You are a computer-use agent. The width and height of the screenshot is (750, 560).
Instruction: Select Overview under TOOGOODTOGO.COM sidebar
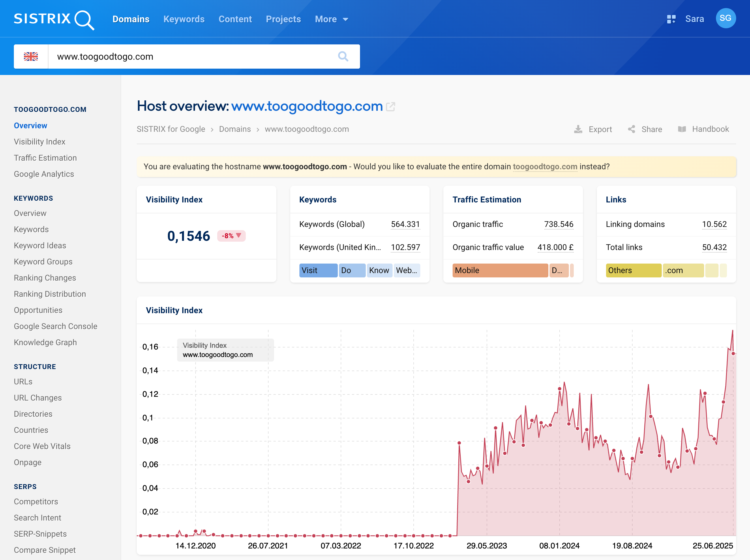31,125
